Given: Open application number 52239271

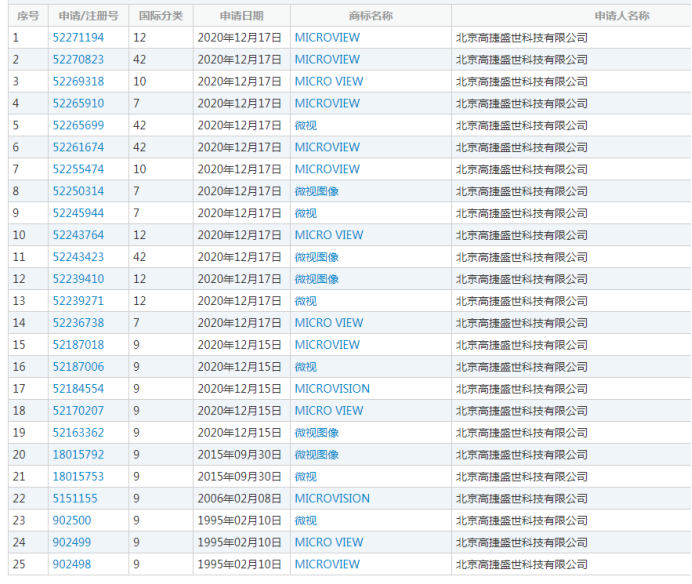Looking at the screenshot, I should [78, 301].
